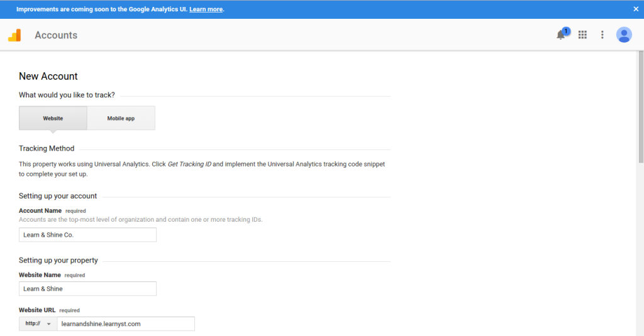Open the notifications bell icon
The width and height of the screenshot is (644, 336).
[561, 35]
